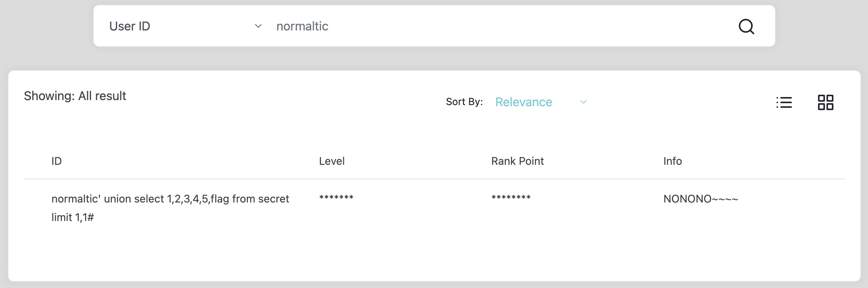Click the union select result ID text
This screenshot has height=288, width=868.
pyautogui.click(x=170, y=208)
